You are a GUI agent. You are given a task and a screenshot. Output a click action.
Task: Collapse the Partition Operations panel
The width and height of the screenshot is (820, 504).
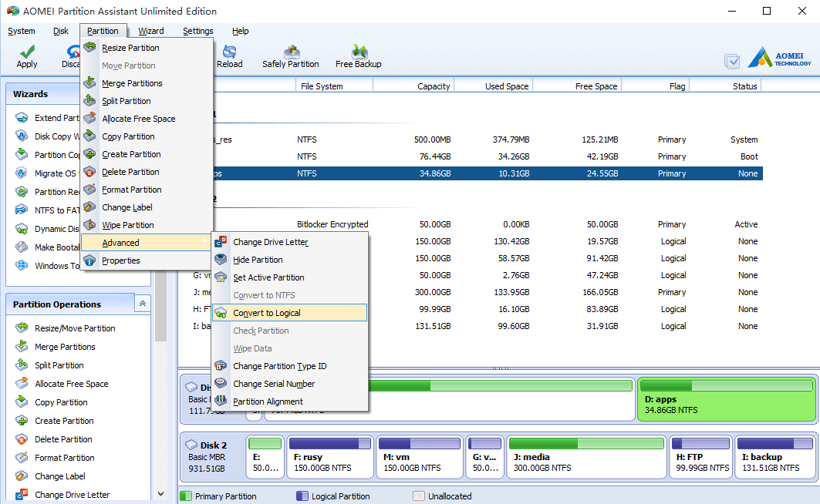pyautogui.click(x=142, y=304)
